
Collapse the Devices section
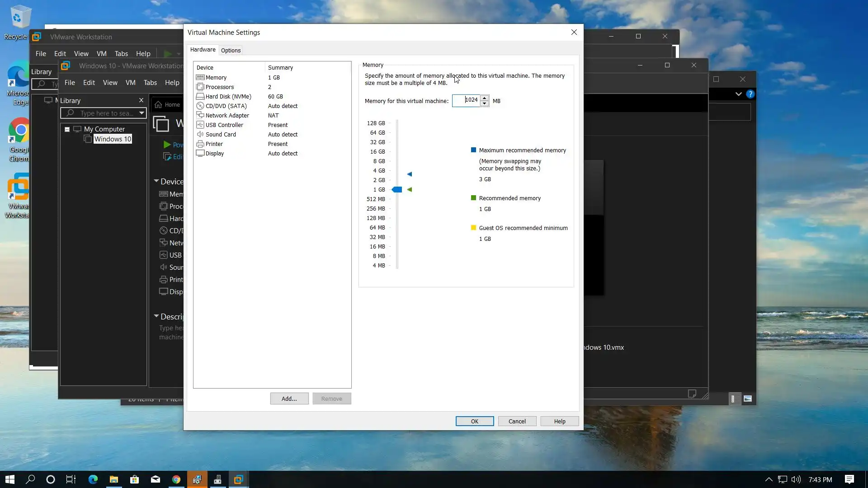[x=156, y=181]
